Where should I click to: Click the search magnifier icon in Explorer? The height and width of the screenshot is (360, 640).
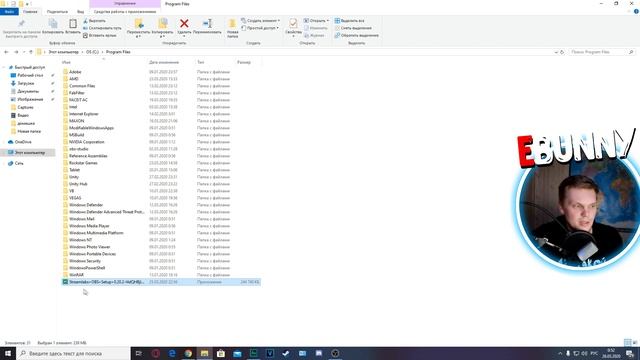coord(631,52)
